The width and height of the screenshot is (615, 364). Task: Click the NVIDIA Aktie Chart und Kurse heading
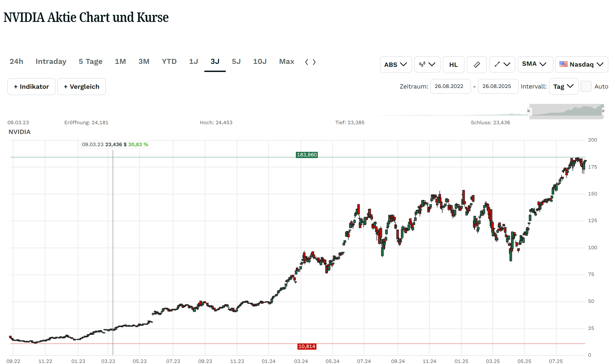coord(86,17)
